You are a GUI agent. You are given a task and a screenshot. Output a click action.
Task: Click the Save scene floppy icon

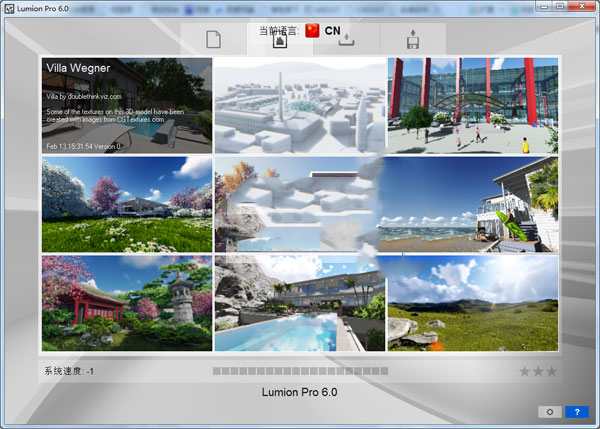point(413,40)
